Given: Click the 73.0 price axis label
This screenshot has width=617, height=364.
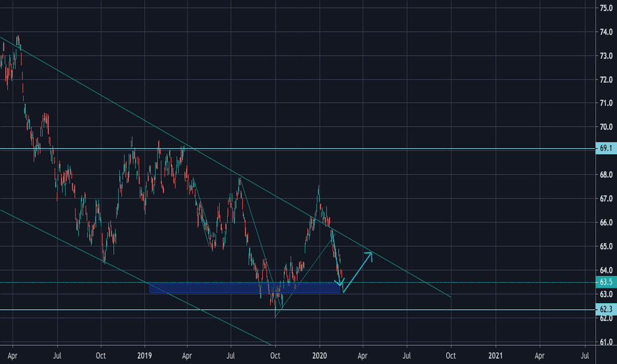Looking at the screenshot, I should (x=606, y=56).
